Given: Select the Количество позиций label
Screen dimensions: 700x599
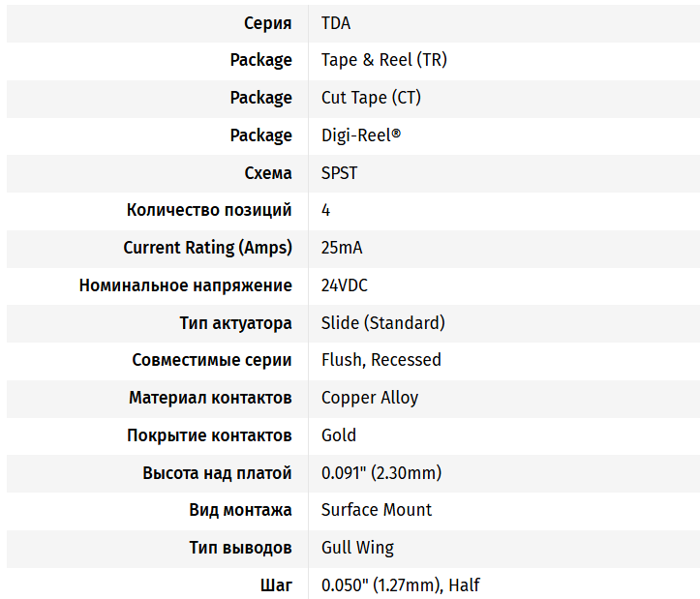Looking at the screenshot, I should pos(209,210).
